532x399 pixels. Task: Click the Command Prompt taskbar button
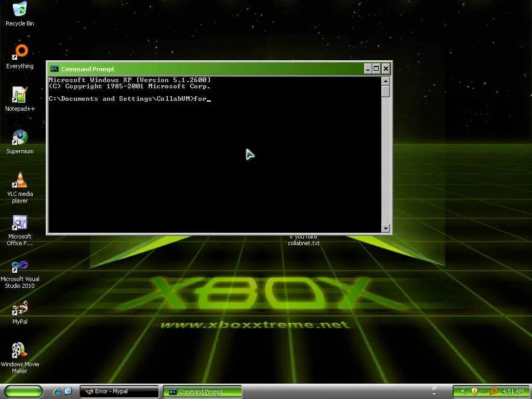[x=202, y=391]
